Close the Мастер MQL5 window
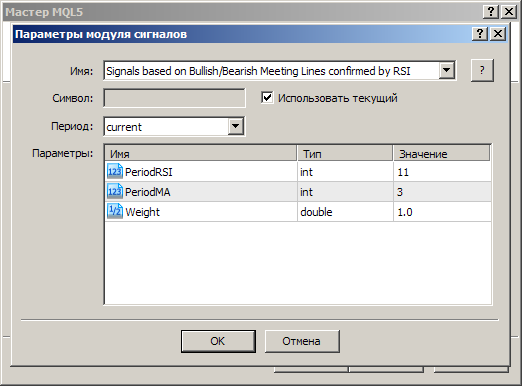The image size is (522, 386). [x=509, y=12]
